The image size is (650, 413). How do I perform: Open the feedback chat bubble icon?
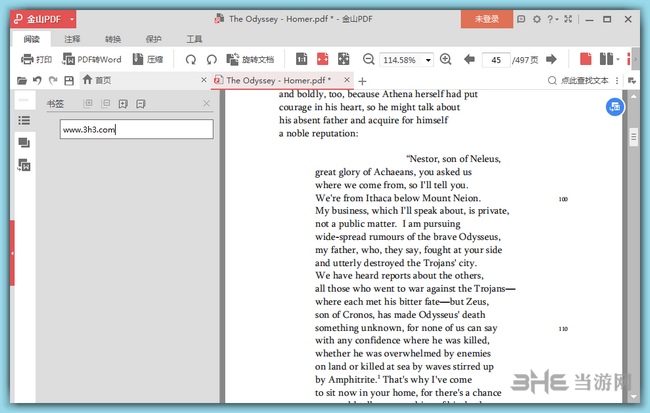coord(521,19)
